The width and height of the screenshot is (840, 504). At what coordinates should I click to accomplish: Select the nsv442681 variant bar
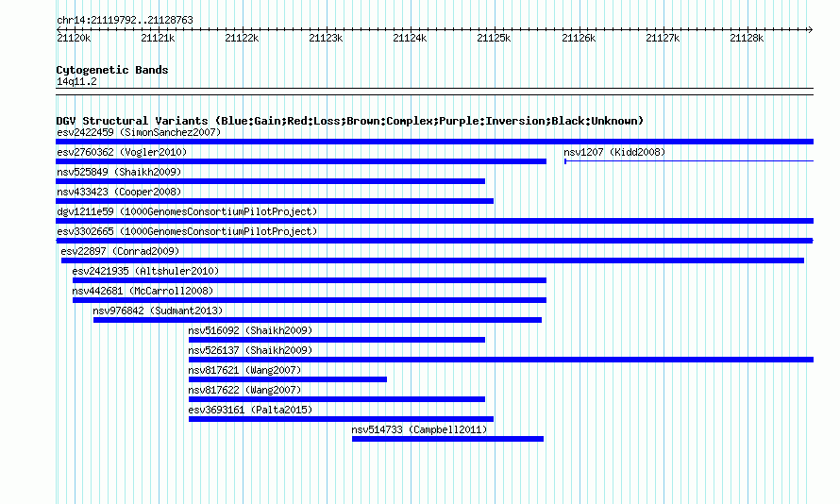[x=310, y=300]
